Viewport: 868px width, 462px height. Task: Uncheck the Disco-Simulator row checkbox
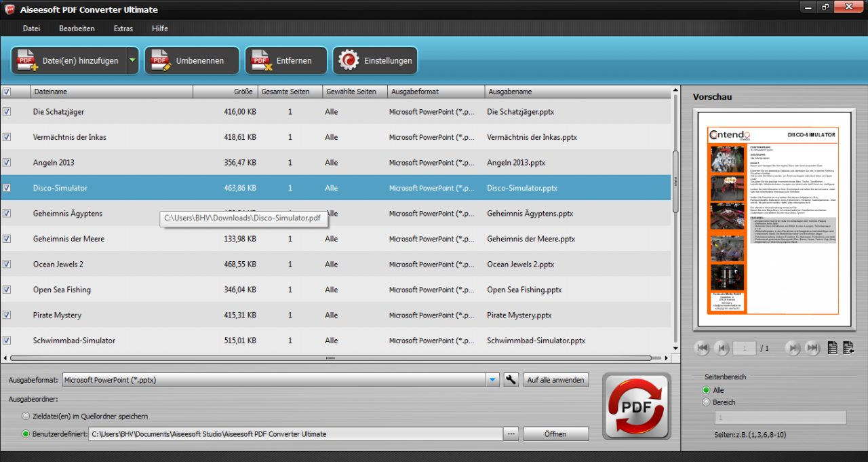[7, 188]
